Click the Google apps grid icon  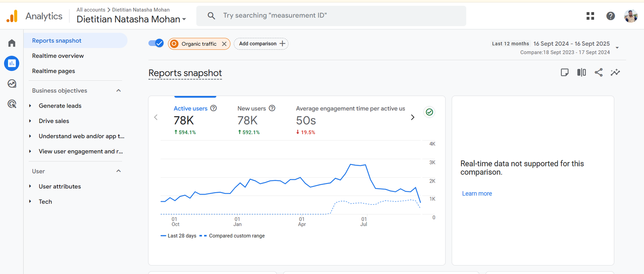(x=590, y=16)
